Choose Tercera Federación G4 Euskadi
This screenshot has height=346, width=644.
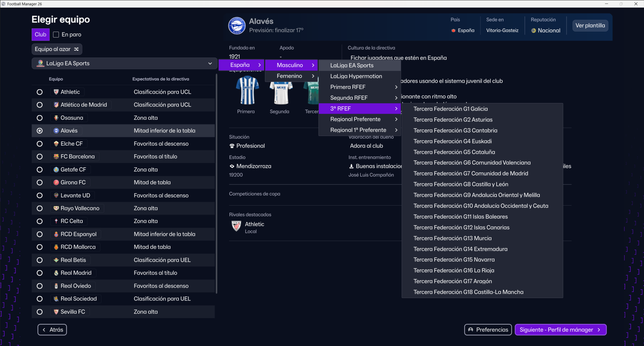click(452, 141)
